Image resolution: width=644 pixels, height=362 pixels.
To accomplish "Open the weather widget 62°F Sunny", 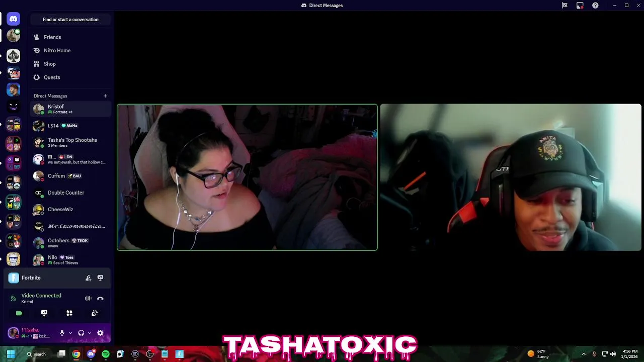I will [x=538, y=354].
